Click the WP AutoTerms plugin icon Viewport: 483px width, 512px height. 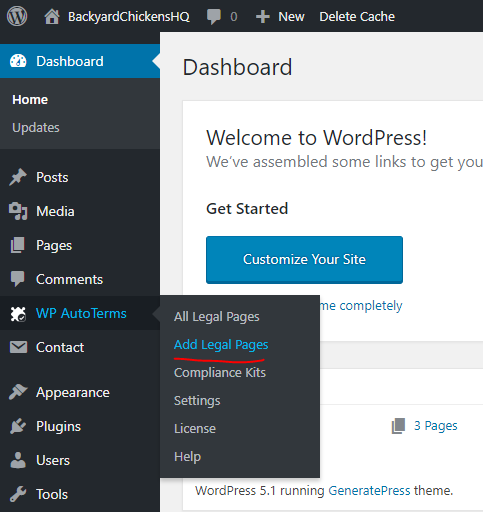point(18,314)
